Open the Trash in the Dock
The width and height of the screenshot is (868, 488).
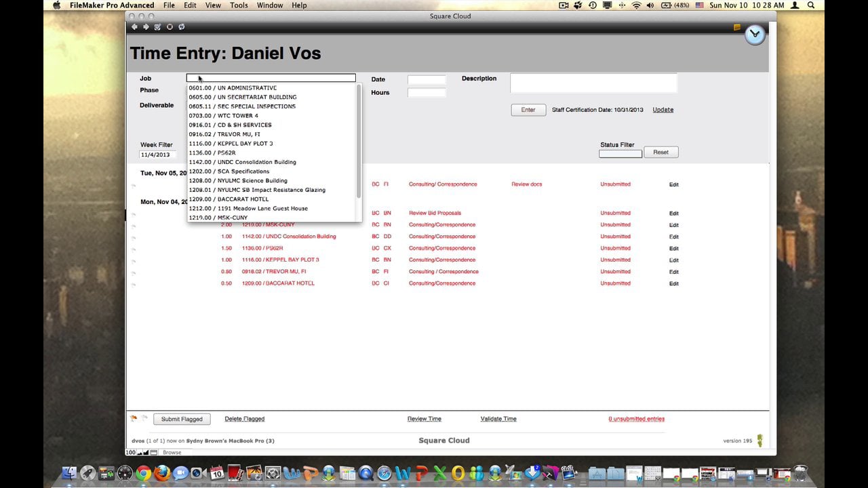pyautogui.click(x=801, y=473)
